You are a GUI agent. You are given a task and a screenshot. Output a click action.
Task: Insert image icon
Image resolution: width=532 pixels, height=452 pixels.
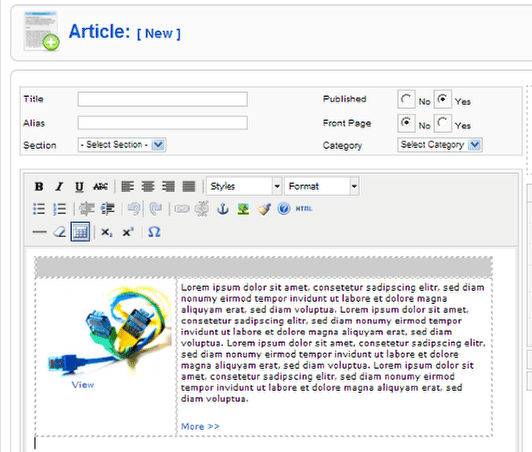[x=243, y=209]
